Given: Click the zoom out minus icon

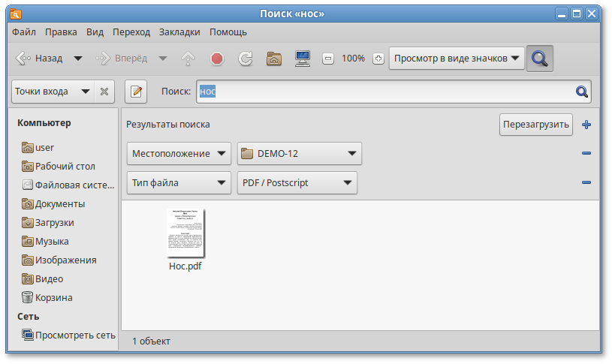Looking at the screenshot, I should [x=327, y=59].
